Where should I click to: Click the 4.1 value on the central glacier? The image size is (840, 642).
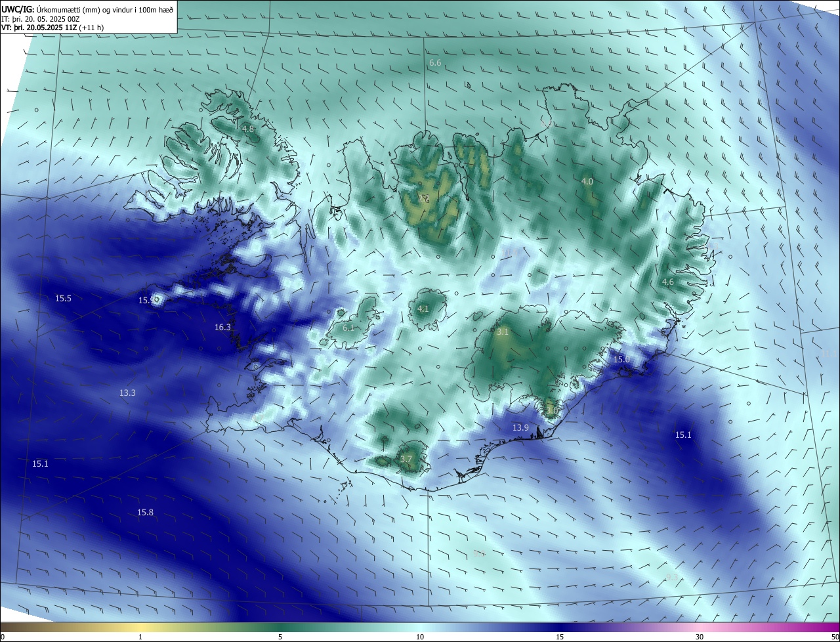click(423, 309)
